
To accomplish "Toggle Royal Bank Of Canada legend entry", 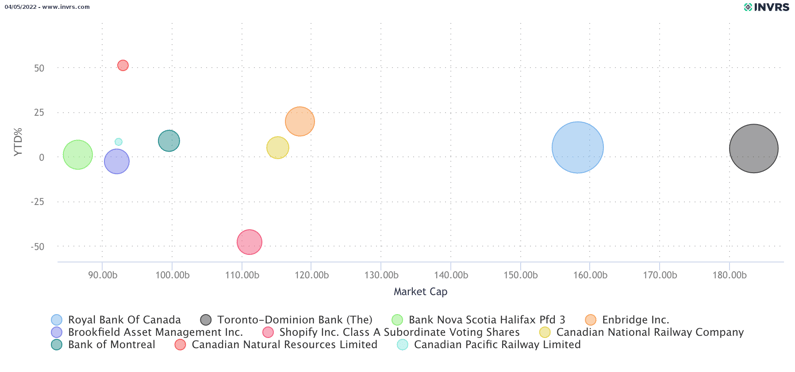I will click(116, 320).
